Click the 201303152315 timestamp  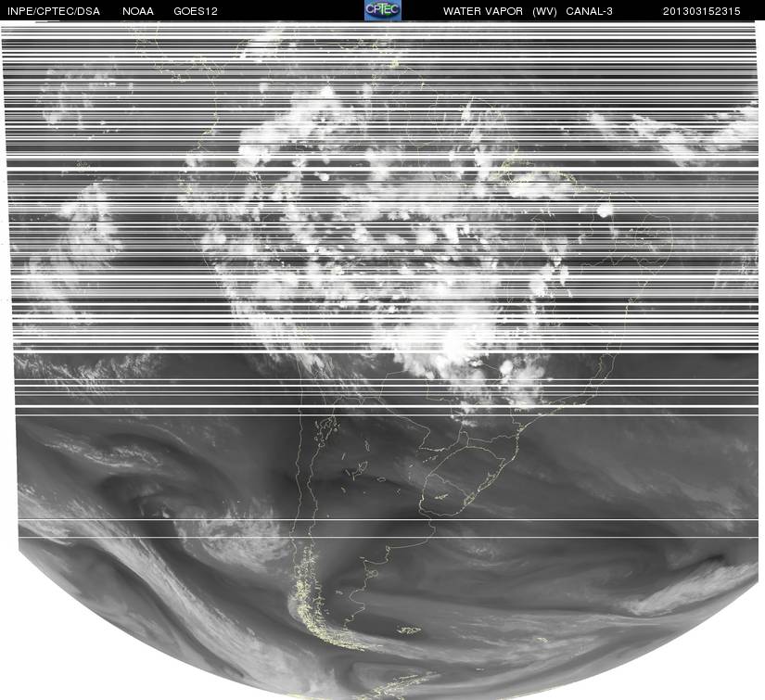[702, 11]
